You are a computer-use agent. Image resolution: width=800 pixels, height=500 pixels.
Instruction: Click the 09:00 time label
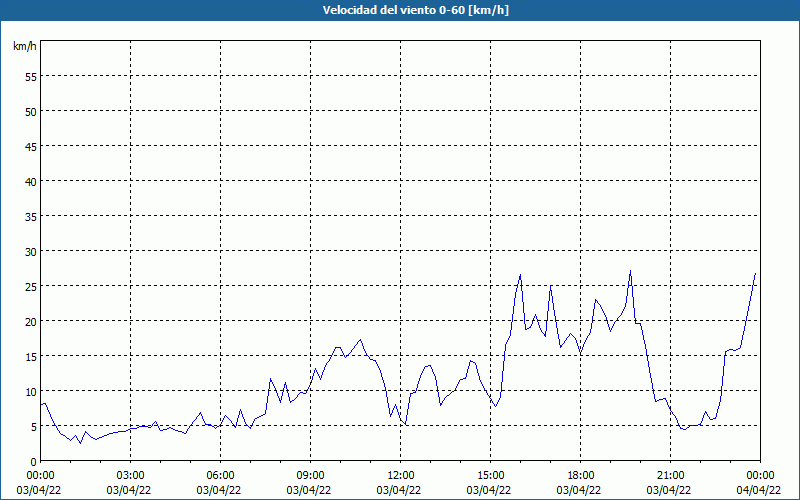point(310,476)
